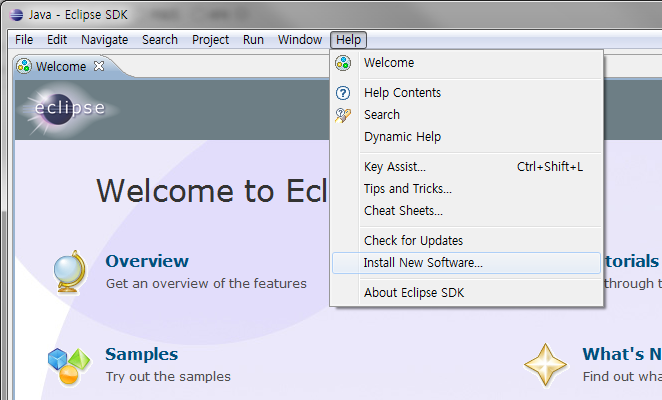Click the Welcome icon in Help menu
Viewport: 662px width, 400px height.
(x=343, y=63)
